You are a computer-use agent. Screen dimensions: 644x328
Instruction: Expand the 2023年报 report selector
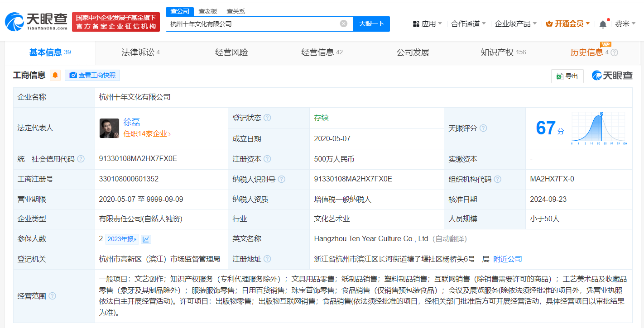(x=122, y=239)
